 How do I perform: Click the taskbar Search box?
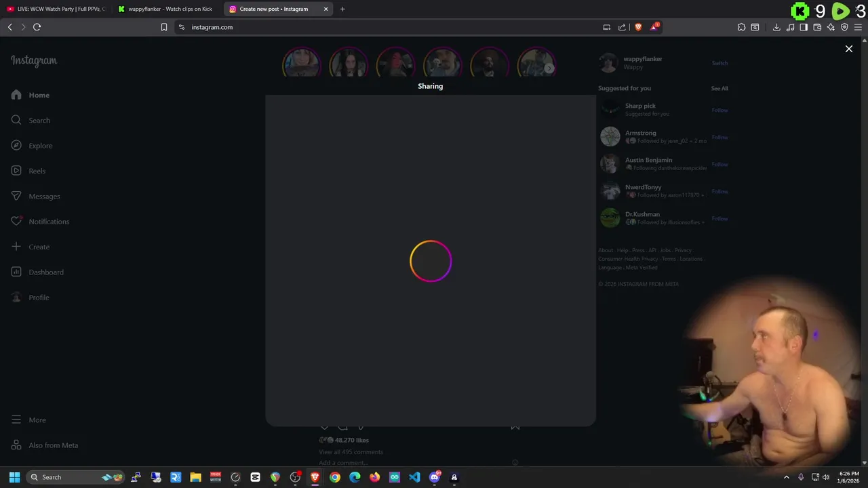pyautogui.click(x=76, y=477)
